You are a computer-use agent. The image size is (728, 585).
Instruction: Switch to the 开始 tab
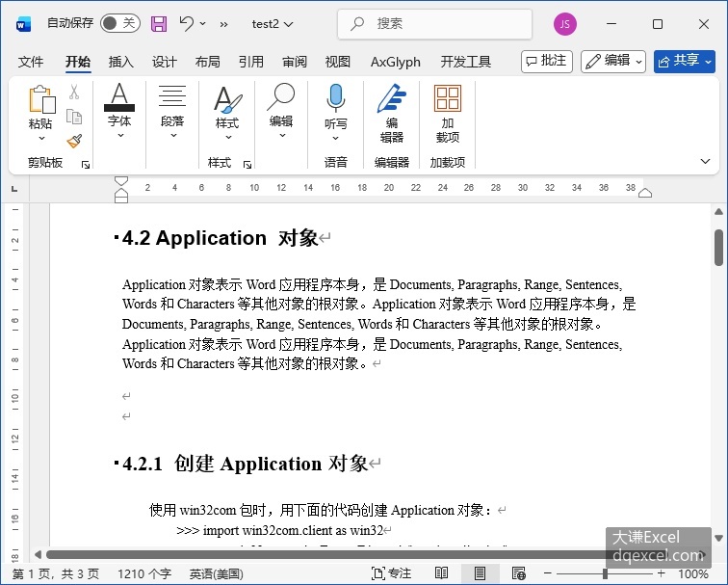(x=78, y=62)
